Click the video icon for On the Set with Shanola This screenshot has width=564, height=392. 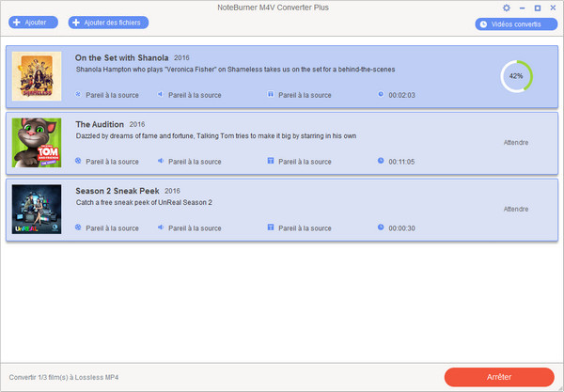78,95
